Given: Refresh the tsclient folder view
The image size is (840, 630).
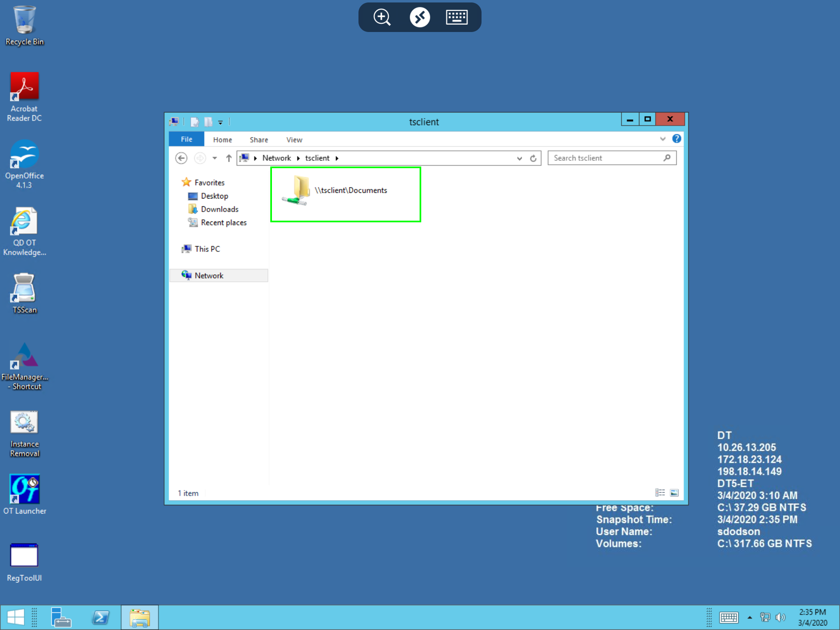Looking at the screenshot, I should (x=533, y=158).
